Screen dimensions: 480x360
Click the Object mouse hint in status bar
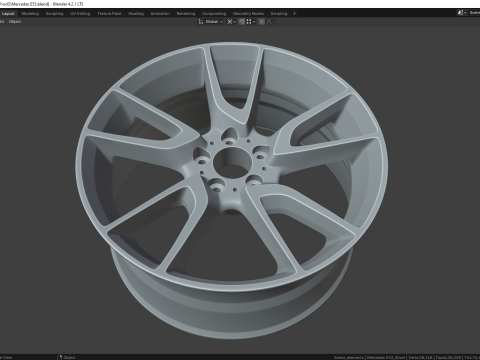67,357
